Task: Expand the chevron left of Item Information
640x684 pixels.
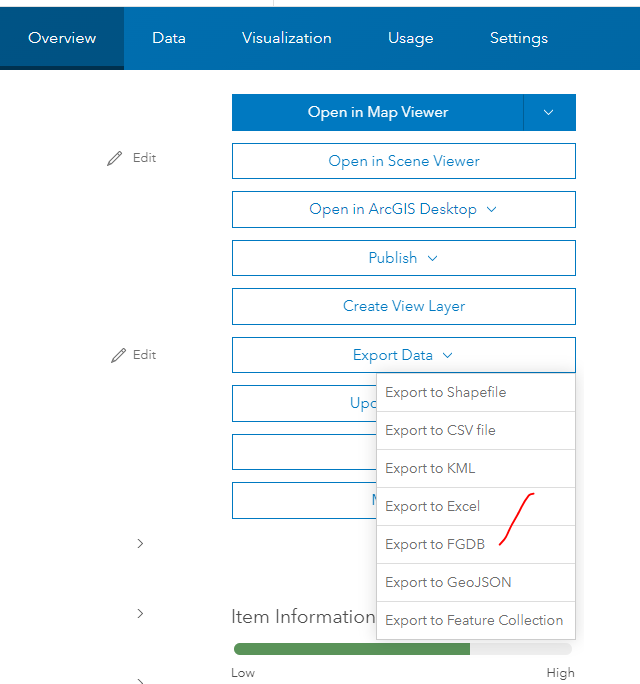Action: pyautogui.click(x=140, y=613)
